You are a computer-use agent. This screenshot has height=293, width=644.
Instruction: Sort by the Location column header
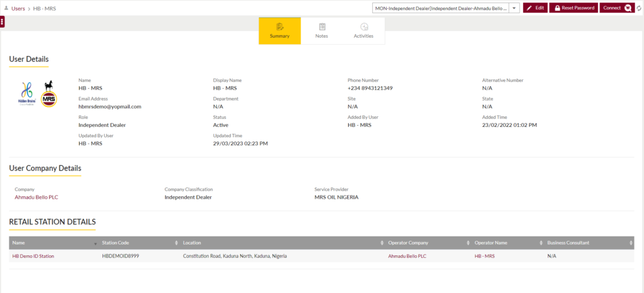[282, 243]
